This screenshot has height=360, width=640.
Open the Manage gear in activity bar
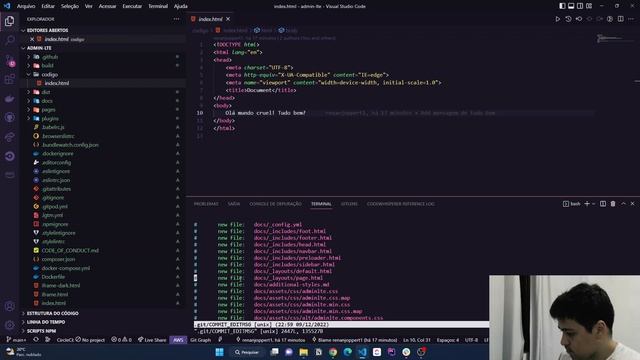pyautogui.click(x=9, y=325)
